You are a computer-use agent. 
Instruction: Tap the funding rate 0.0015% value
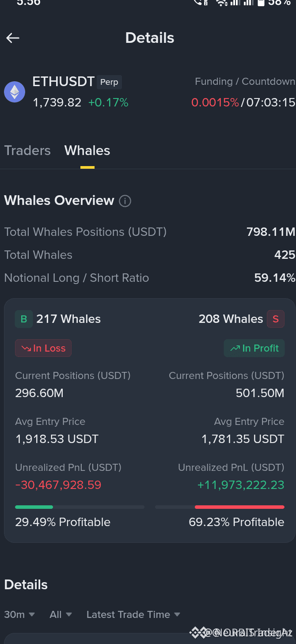pos(215,103)
